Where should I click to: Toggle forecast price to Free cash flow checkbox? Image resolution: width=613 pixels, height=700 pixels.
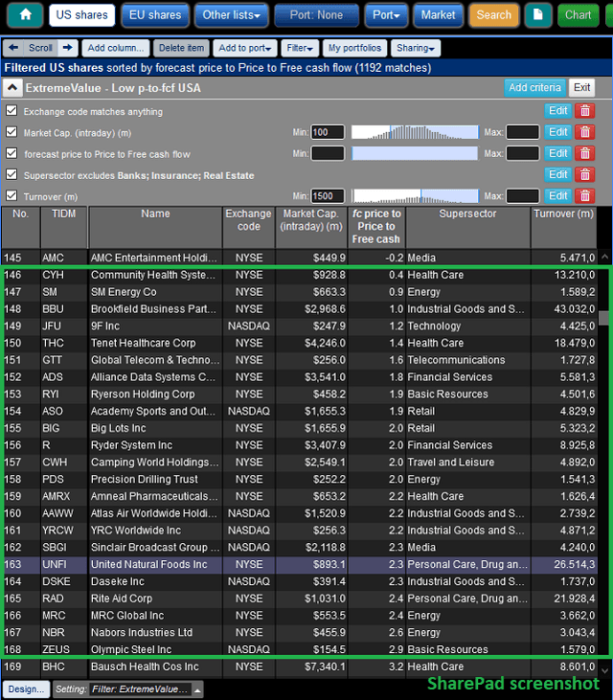(x=11, y=153)
